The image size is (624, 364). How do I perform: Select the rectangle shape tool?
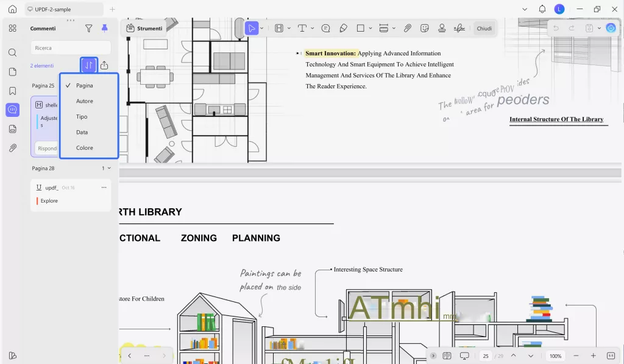point(361,28)
